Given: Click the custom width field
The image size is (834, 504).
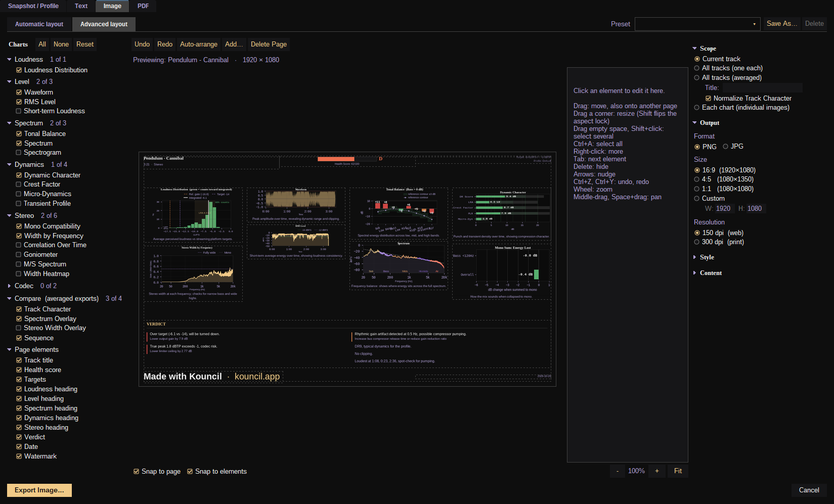Looking at the screenshot, I should point(723,209).
